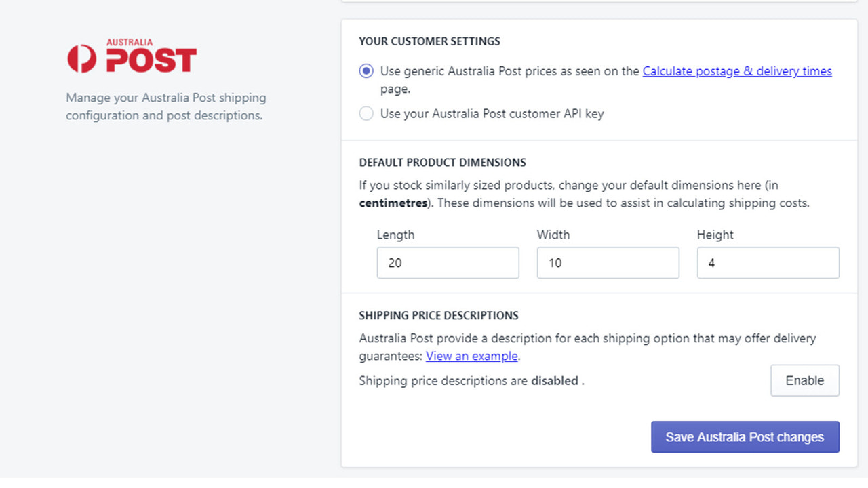Open the Calculate postage & delivery times link
868x488 pixels.
pos(736,70)
